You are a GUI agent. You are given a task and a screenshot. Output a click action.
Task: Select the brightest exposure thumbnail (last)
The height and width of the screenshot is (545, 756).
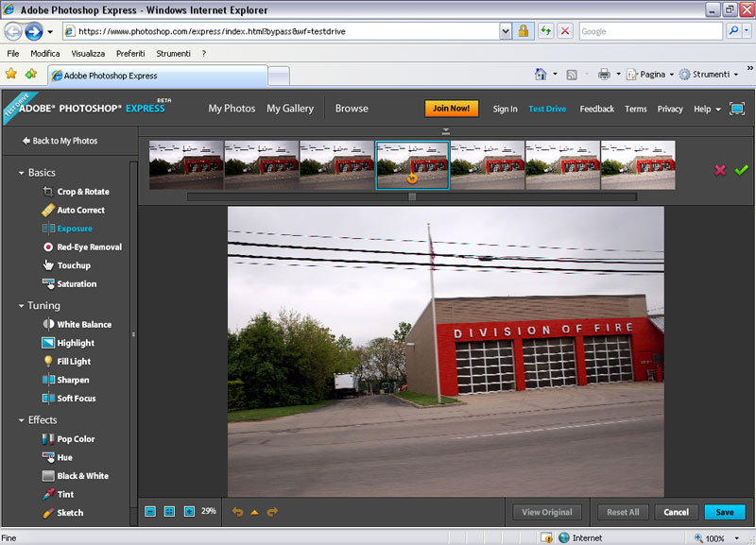point(638,164)
